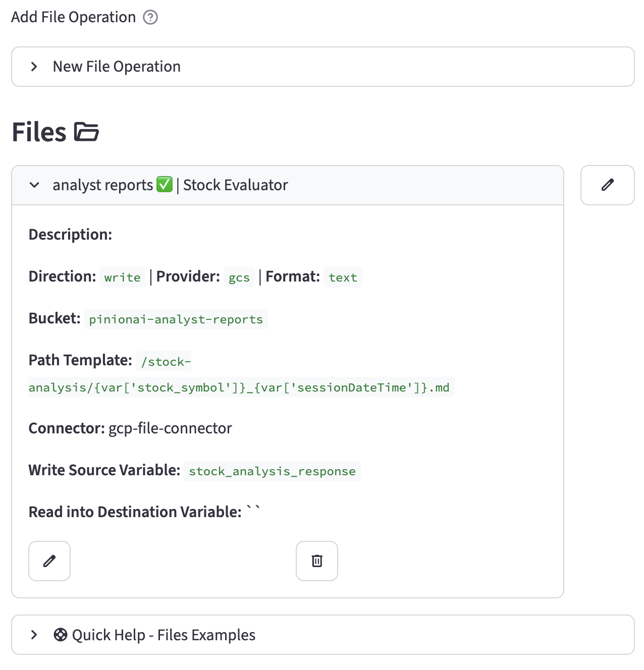Expand the New File Operation section

click(x=34, y=67)
